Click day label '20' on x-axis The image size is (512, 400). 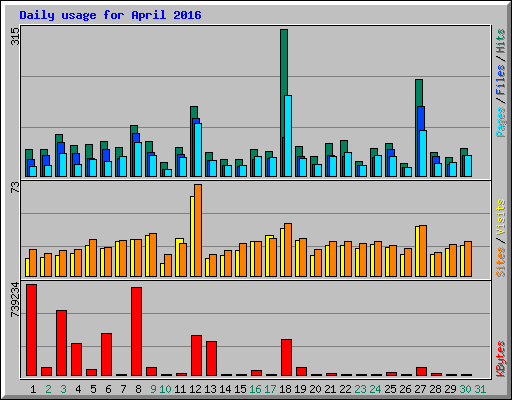(315, 389)
